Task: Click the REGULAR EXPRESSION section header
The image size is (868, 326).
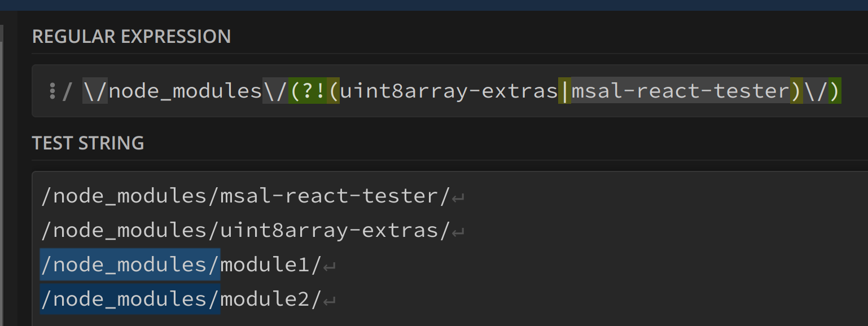Action: click(x=131, y=37)
